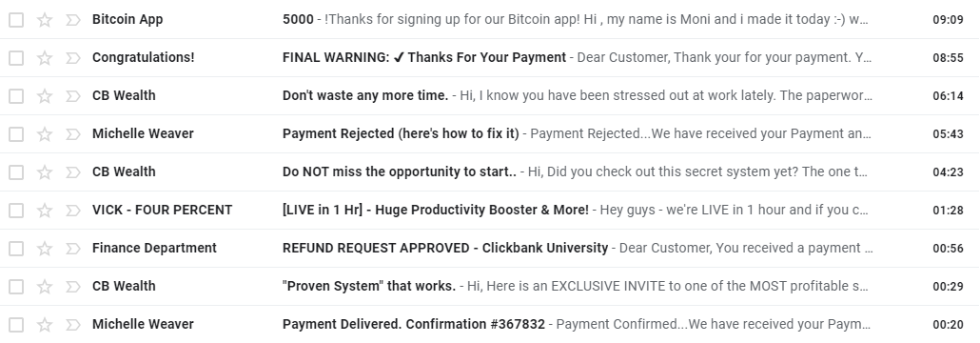Mark Payment Rejected email as important
Viewport: 980px width, 343px height.
pos(73,134)
